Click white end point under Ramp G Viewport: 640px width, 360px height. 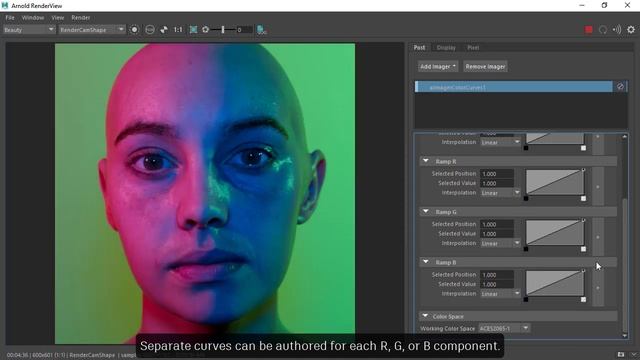(x=583, y=249)
